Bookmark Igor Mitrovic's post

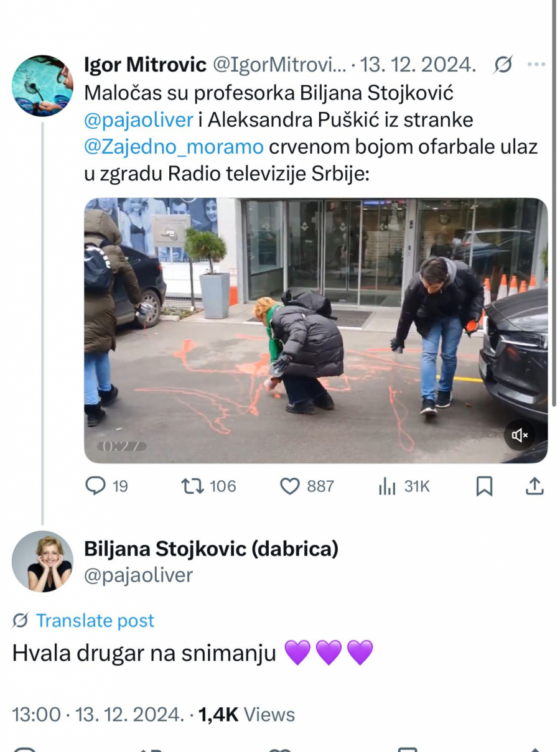[x=484, y=486]
